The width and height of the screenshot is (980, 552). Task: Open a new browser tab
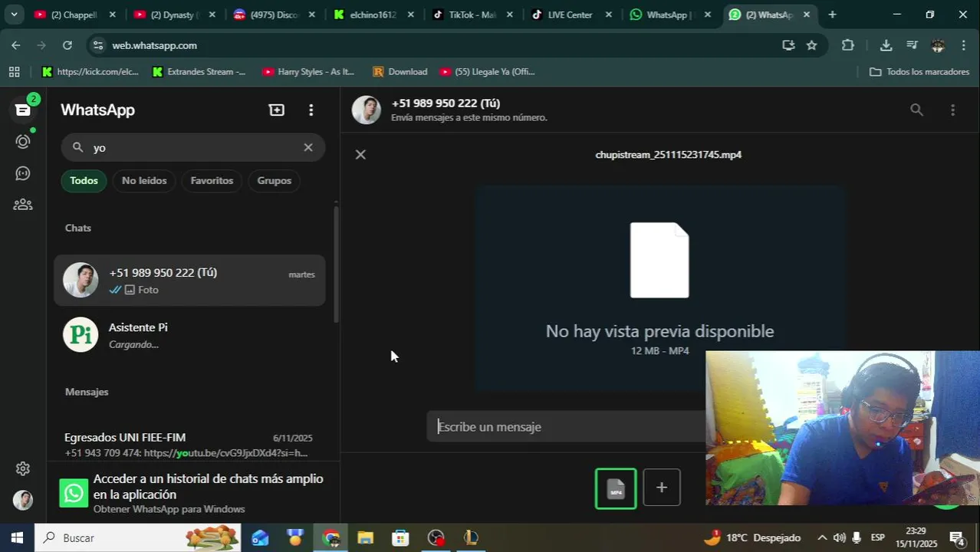(832, 15)
